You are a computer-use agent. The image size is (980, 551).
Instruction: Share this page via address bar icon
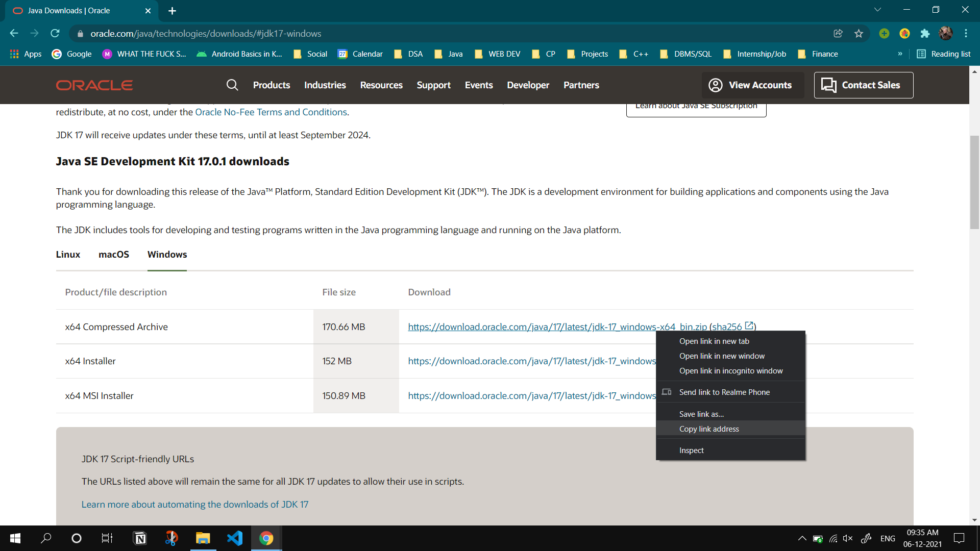pyautogui.click(x=838, y=33)
